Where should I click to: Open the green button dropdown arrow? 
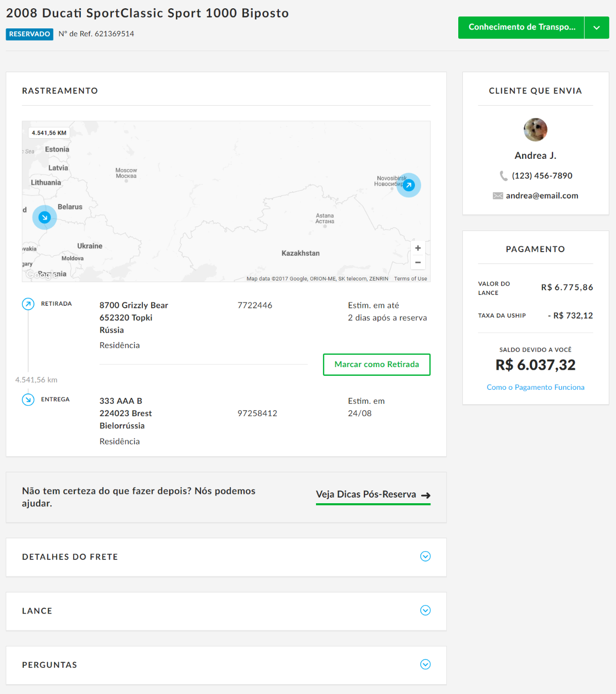pos(596,27)
